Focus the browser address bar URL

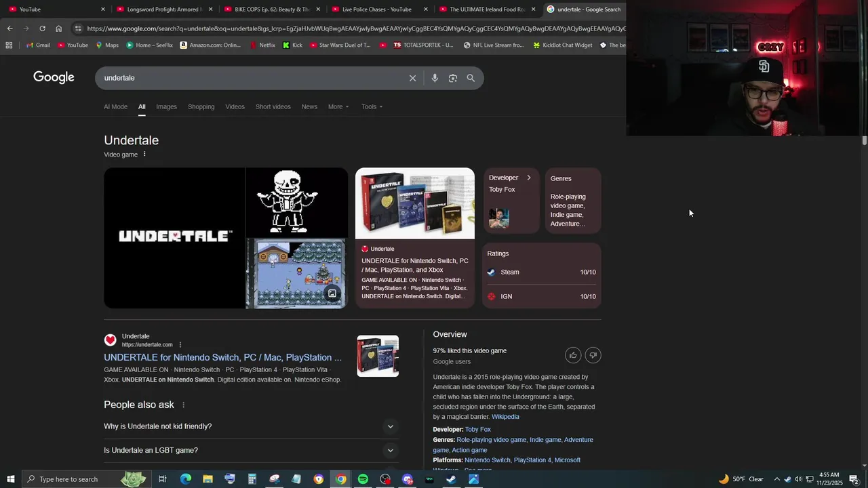pyautogui.click(x=356, y=28)
